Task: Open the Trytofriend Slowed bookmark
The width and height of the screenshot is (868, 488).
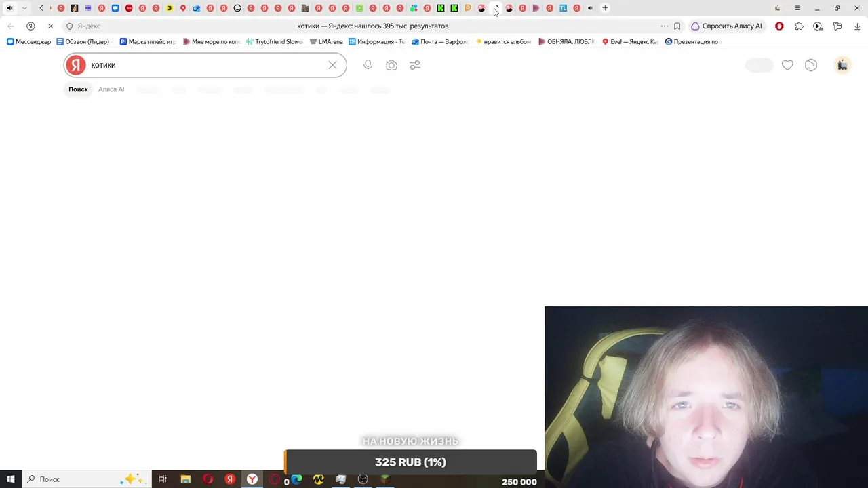Action: tap(275, 41)
